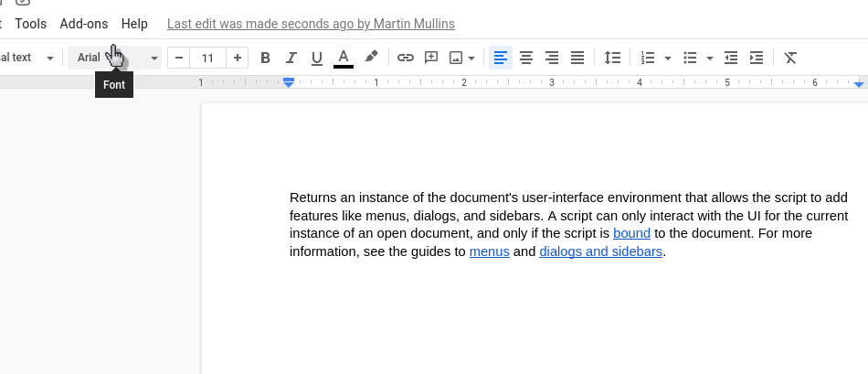
Task: Center align the text
Action: [x=526, y=58]
